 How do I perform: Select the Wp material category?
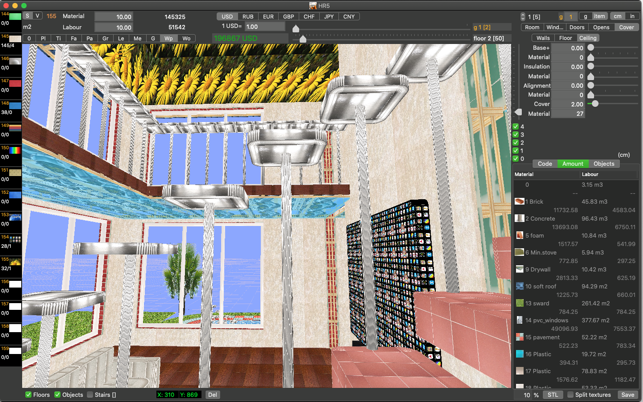click(168, 38)
